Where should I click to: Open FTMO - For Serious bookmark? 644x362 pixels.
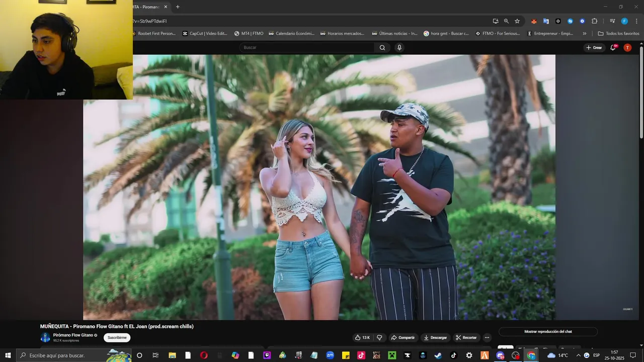click(498, 34)
